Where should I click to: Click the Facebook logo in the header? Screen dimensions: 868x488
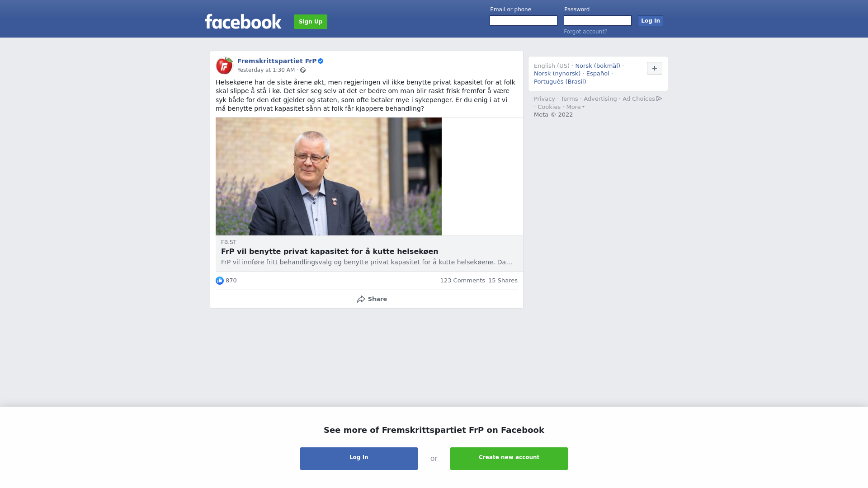(243, 21)
